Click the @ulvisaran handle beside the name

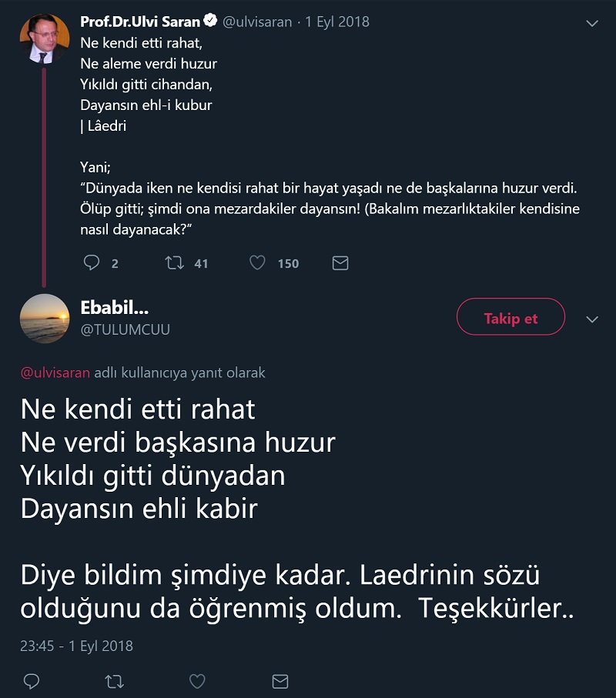click(x=257, y=22)
